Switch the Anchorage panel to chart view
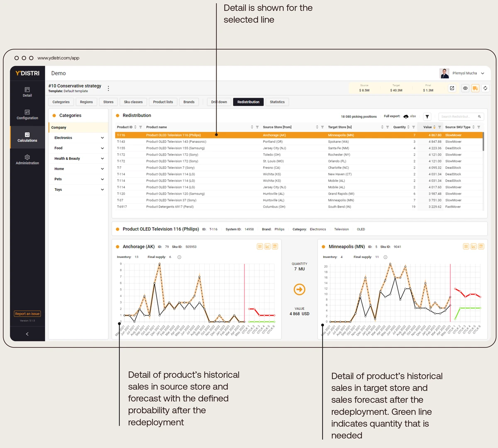Viewport: 498px width, 448px height. point(267,246)
